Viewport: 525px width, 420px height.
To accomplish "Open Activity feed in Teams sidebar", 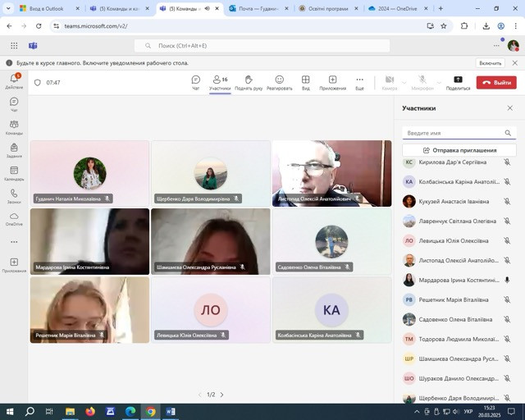I will coord(14,81).
